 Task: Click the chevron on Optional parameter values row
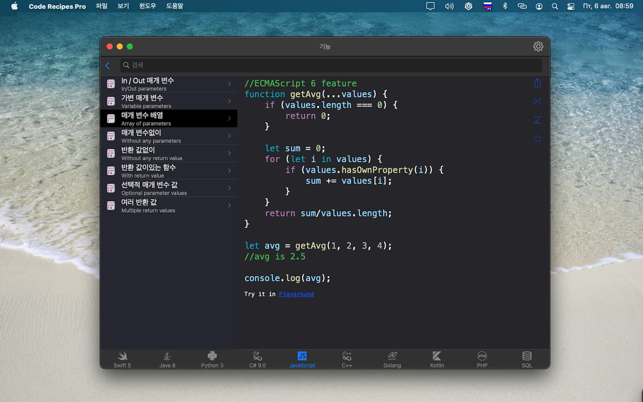point(229,188)
